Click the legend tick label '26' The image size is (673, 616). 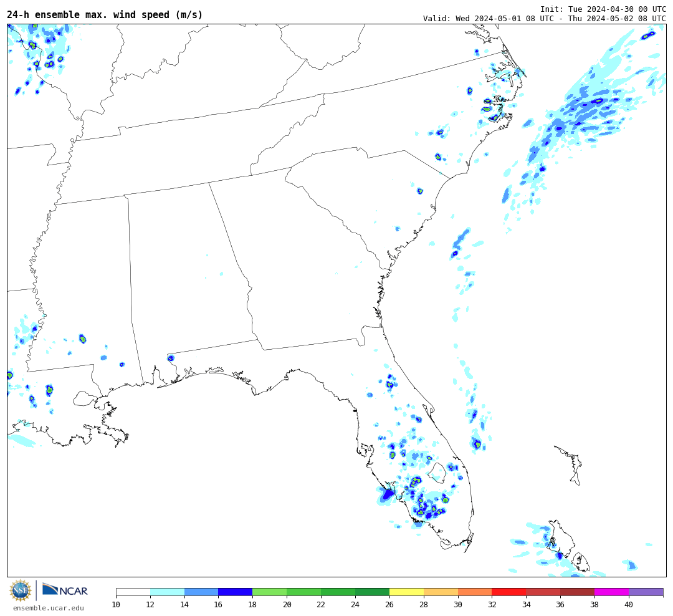[x=389, y=605]
